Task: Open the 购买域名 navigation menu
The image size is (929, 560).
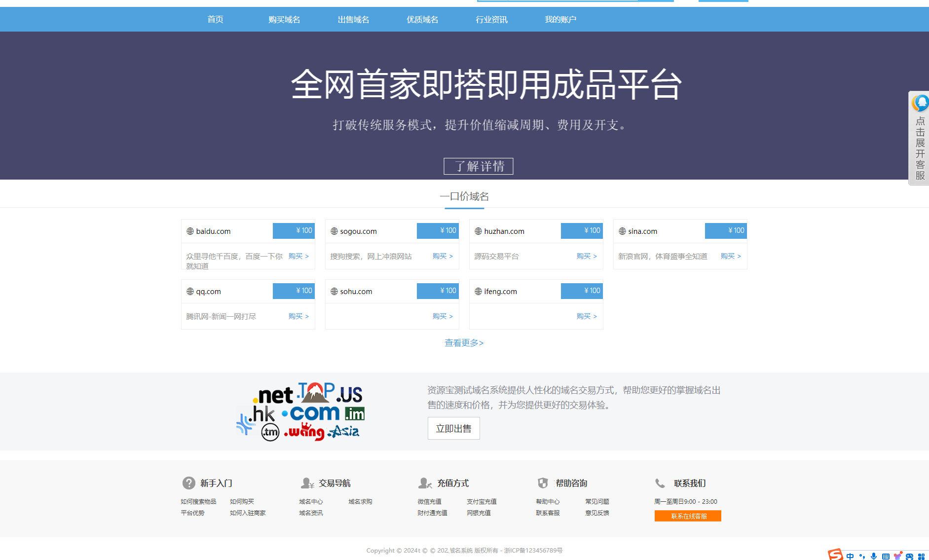Action: [x=284, y=19]
